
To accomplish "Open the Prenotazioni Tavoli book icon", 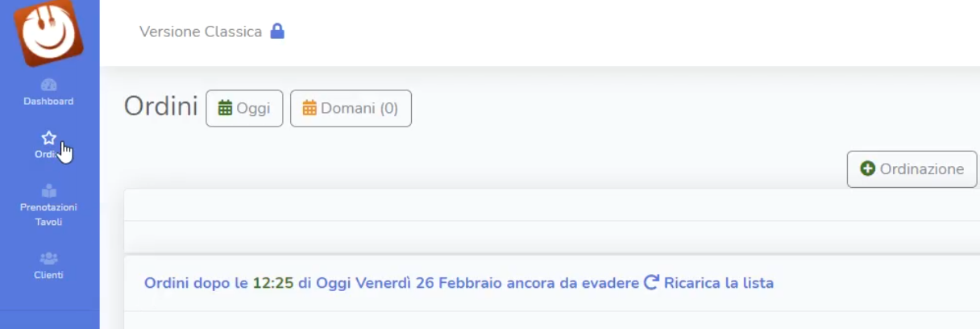I will click(48, 191).
